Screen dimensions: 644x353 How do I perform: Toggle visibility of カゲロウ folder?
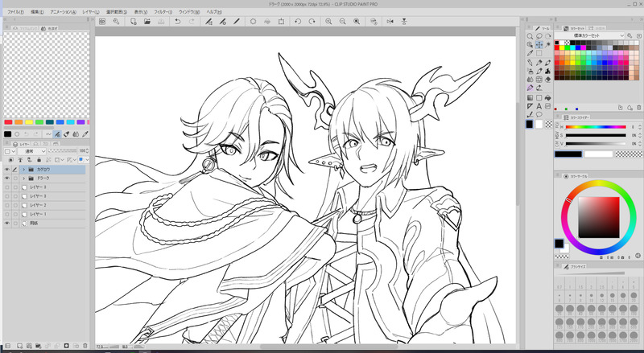pyautogui.click(x=6, y=170)
